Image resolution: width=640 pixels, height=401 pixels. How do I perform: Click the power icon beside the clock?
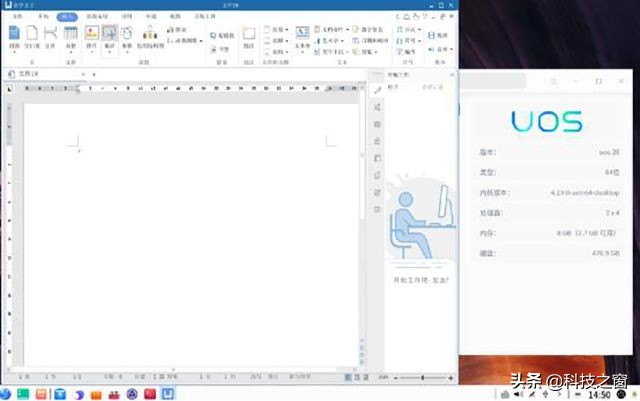pyautogui.click(x=621, y=394)
